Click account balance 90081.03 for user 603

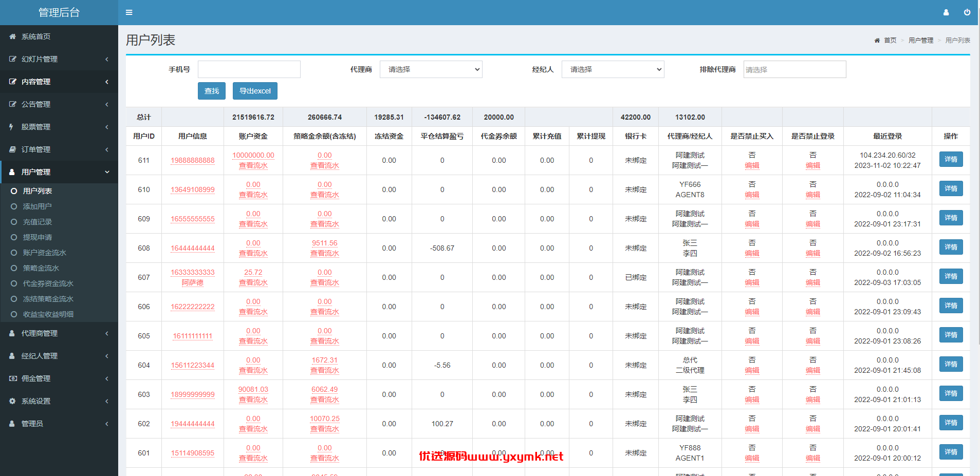tap(253, 389)
